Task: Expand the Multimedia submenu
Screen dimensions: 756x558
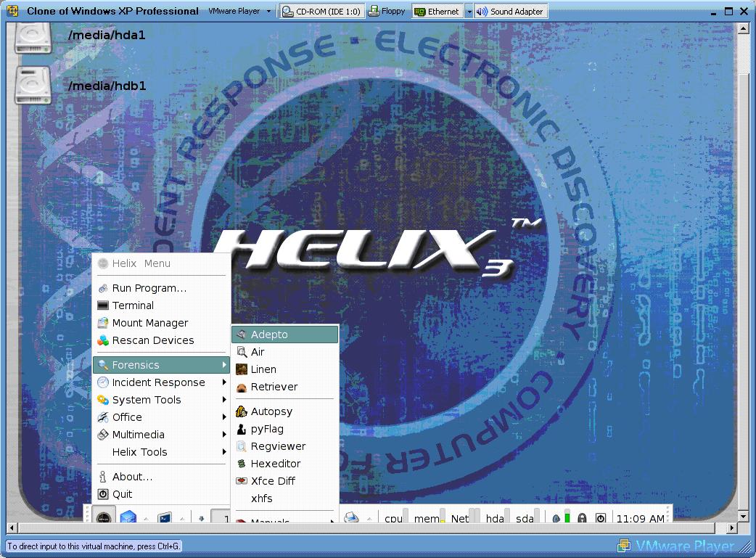Action: pyautogui.click(x=161, y=435)
